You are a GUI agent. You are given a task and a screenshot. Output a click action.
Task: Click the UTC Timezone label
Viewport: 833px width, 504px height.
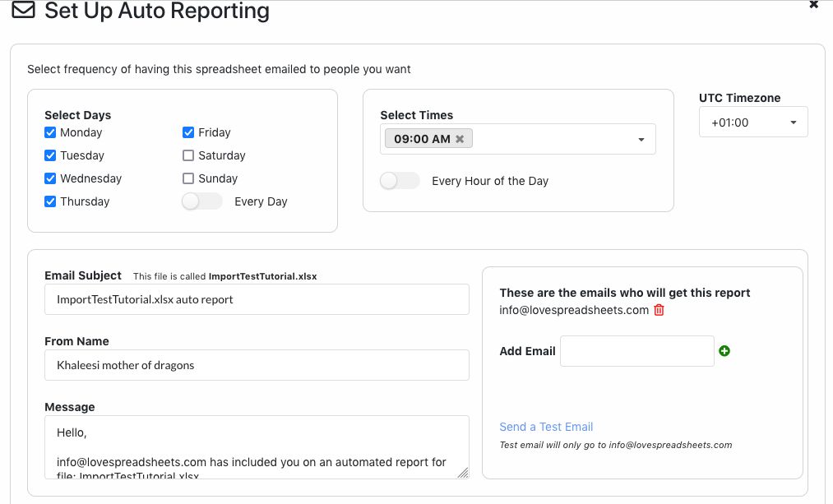739,98
